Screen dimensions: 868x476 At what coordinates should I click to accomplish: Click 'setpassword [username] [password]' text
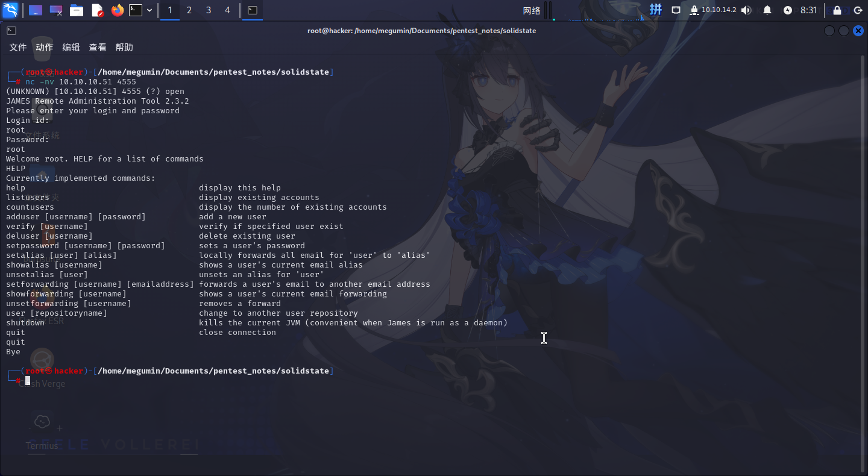[x=86, y=246]
